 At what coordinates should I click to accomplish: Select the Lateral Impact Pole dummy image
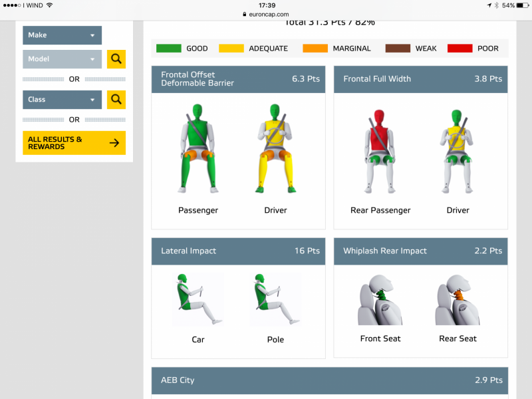[x=275, y=300]
